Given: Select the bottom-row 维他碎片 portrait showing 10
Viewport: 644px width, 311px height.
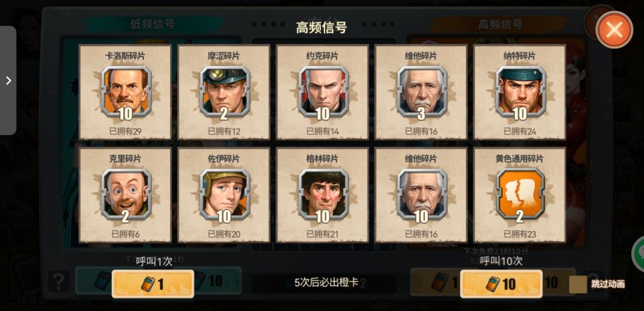Looking at the screenshot, I should [422, 194].
